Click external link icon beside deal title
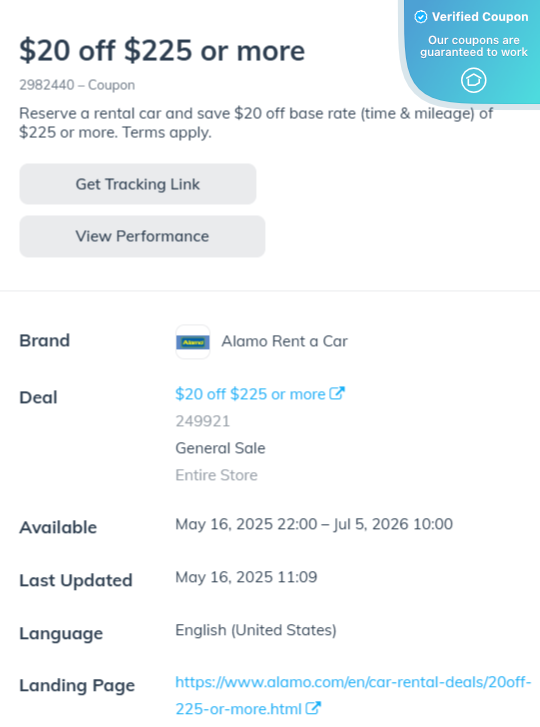Viewport: 540px width, 727px height. tap(337, 393)
